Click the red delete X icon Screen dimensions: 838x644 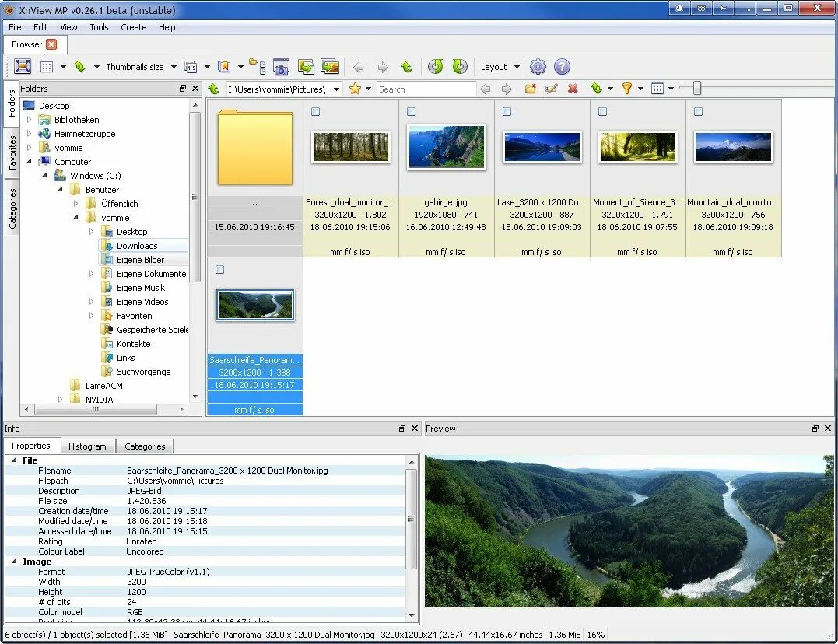[573, 89]
